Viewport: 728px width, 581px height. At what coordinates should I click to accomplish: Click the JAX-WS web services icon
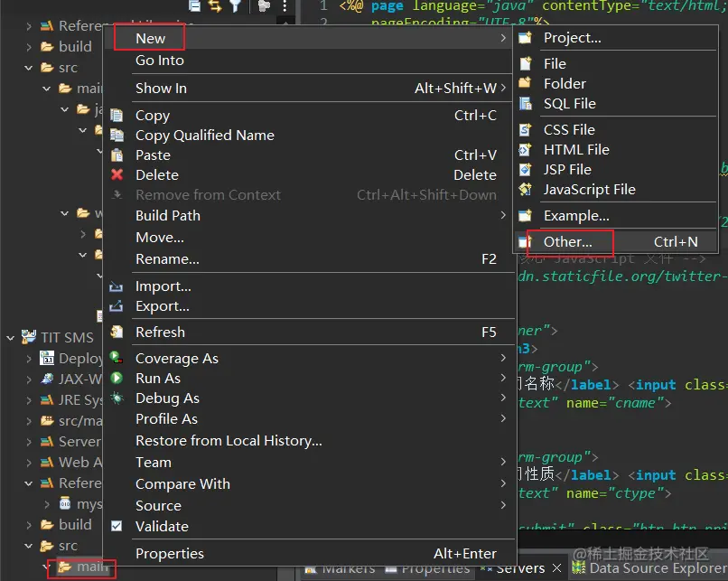click(47, 379)
